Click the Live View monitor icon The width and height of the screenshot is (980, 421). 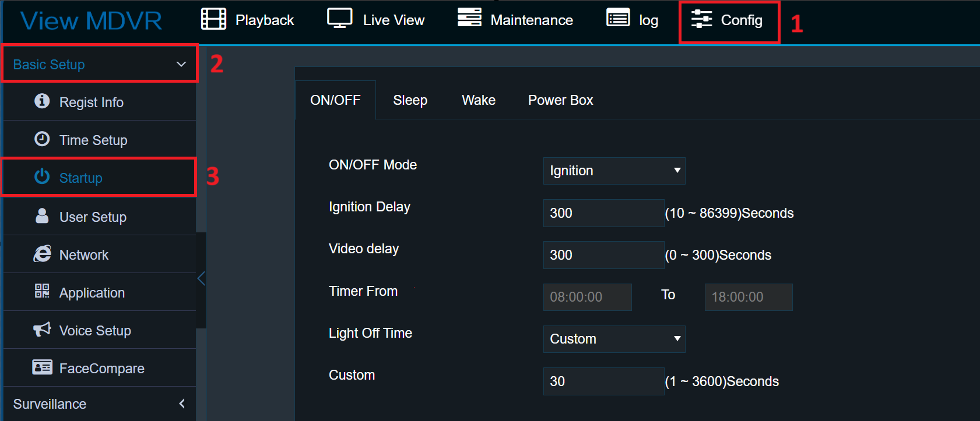coord(339,19)
